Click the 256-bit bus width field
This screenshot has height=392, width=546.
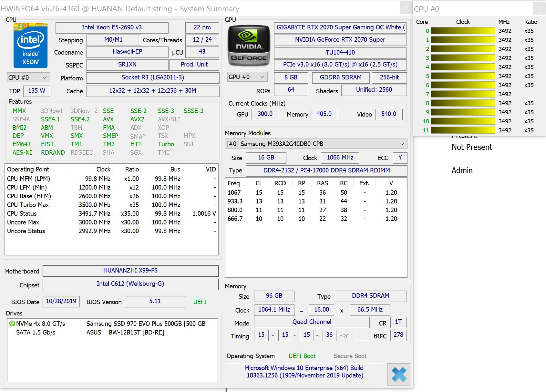[x=389, y=77]
